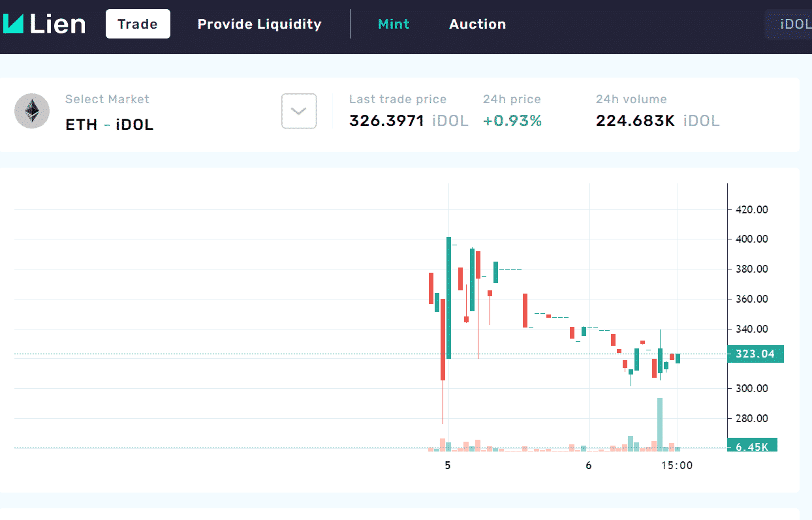Click the tallest green volume bar
Image resolution: width=812 pixels, height=520 pixels.
click(x=660, y=424)
